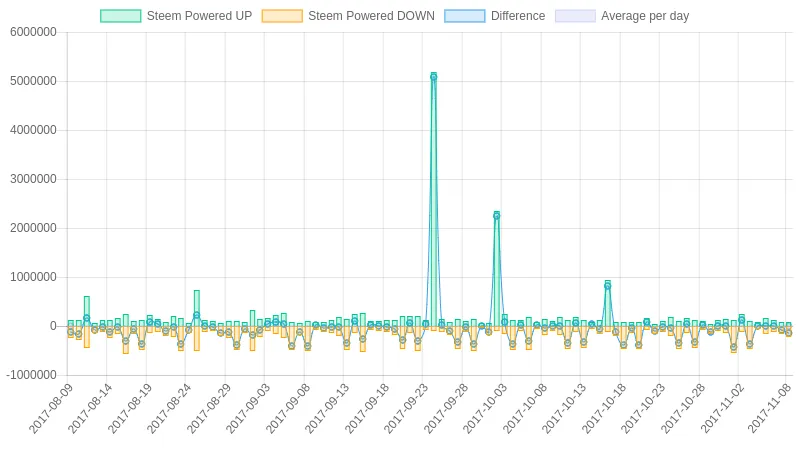The width and height of the screenshot is (800, 450).
Task: Click the 'Steem Powered DOWN' legend label
Action: click(371, 16)
